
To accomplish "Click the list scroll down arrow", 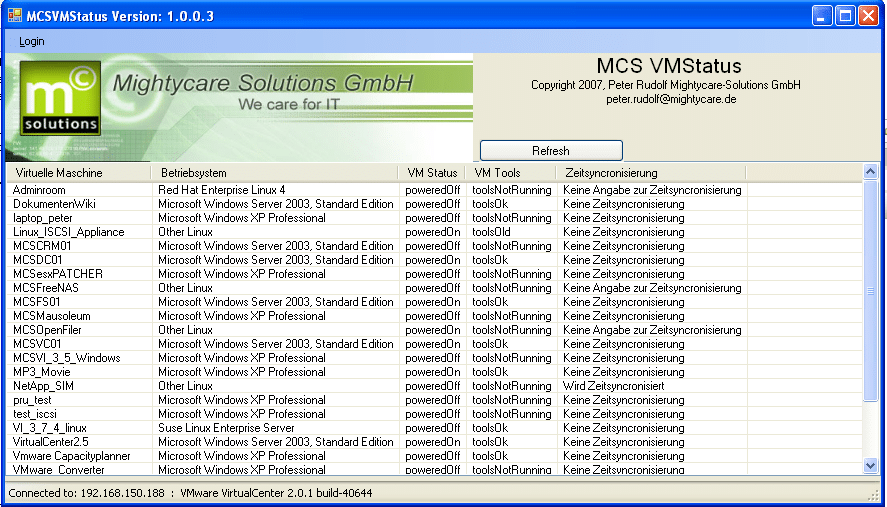I will (870, 466).
